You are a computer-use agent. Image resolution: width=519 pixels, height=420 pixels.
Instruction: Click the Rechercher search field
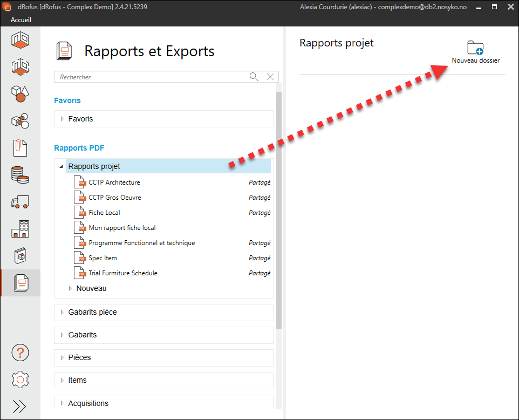tap(151, 77)
